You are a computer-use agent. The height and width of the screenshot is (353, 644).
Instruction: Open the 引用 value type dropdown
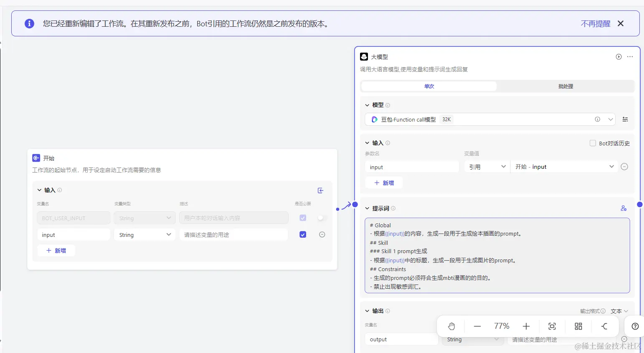[487, 167]
